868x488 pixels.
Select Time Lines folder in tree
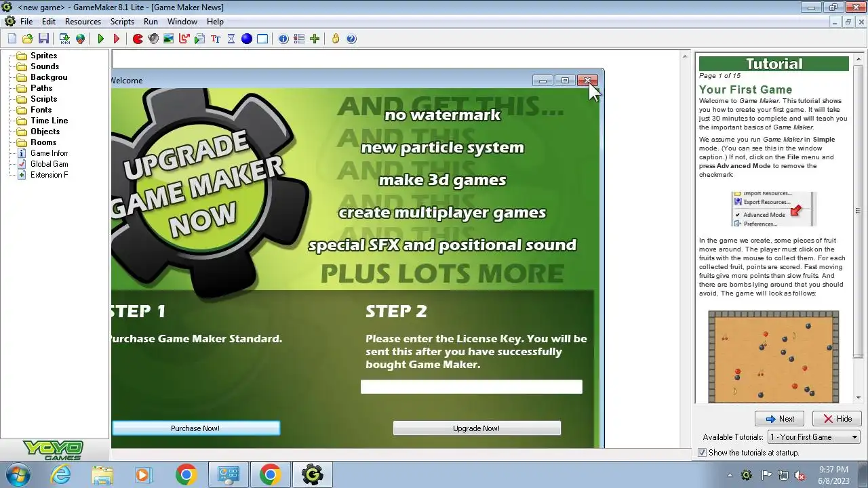(x=49, y=121)
